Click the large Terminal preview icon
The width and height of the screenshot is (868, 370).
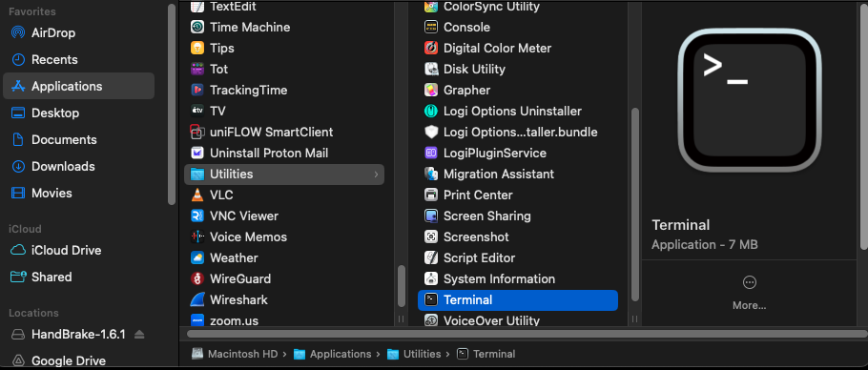coord(749,99)
